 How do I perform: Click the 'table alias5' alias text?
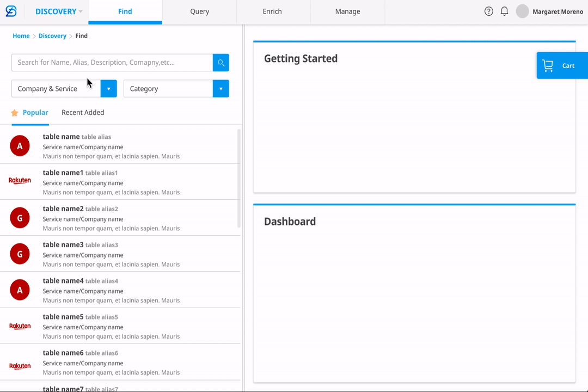coord(102,317)
